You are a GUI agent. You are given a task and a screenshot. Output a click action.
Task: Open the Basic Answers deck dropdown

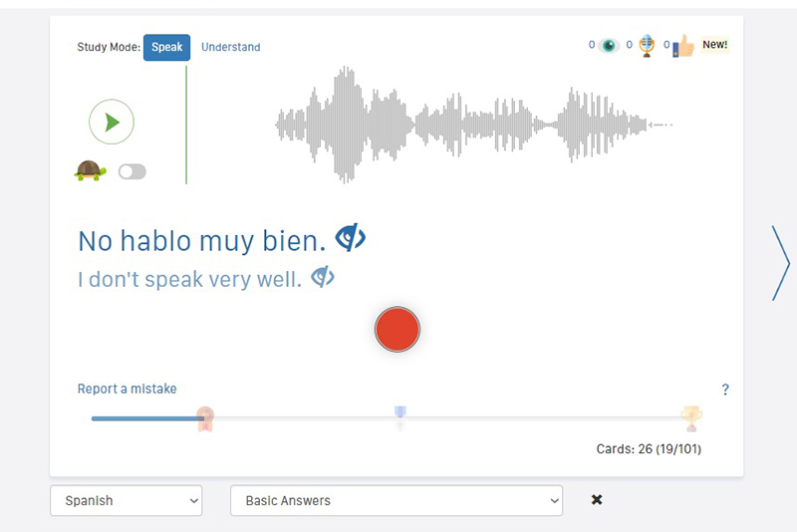[396, 501]
